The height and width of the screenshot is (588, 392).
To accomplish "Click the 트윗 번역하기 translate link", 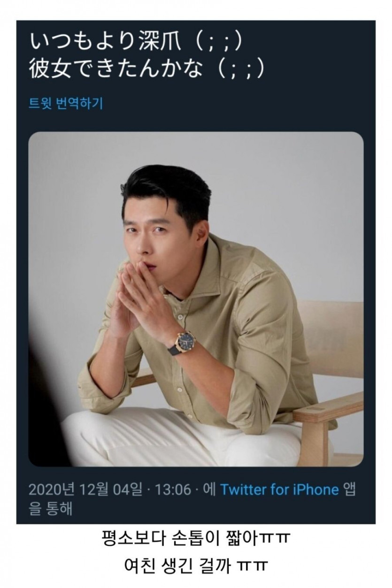I will [x=66, y=103].
